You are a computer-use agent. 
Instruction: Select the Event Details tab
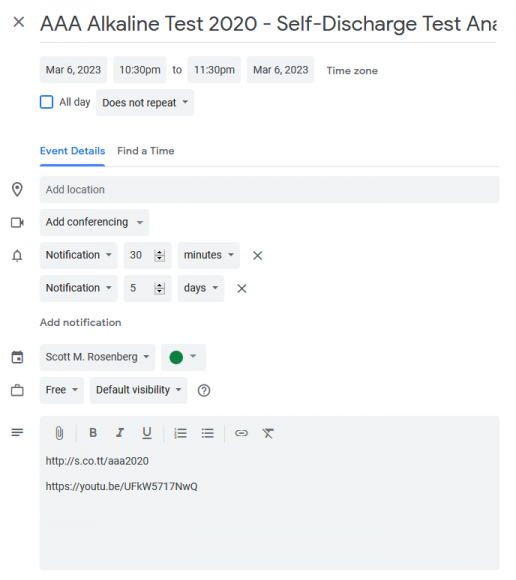coord(72,151)
